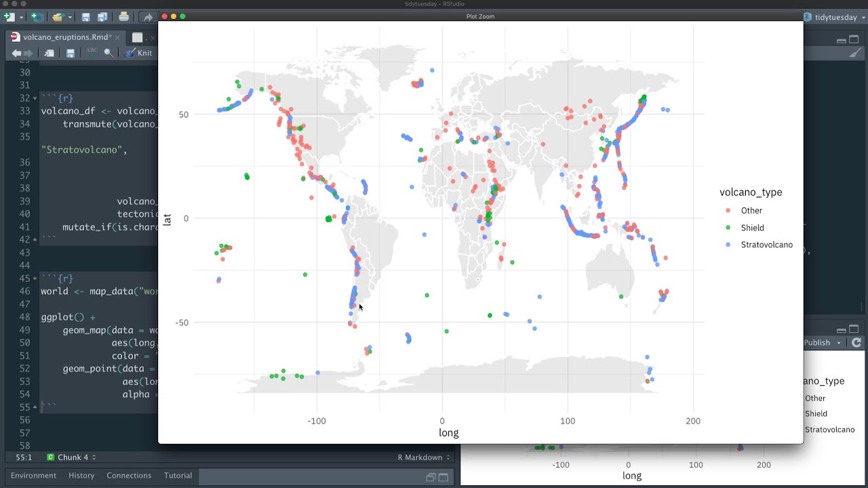
Task: Click the Knit button
Action: [140, 53]
